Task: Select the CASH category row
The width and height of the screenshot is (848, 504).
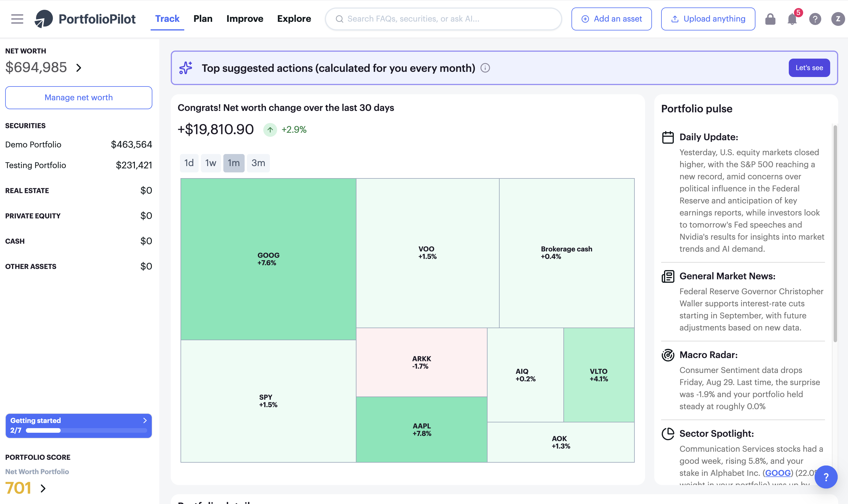Action: [78, 241]
